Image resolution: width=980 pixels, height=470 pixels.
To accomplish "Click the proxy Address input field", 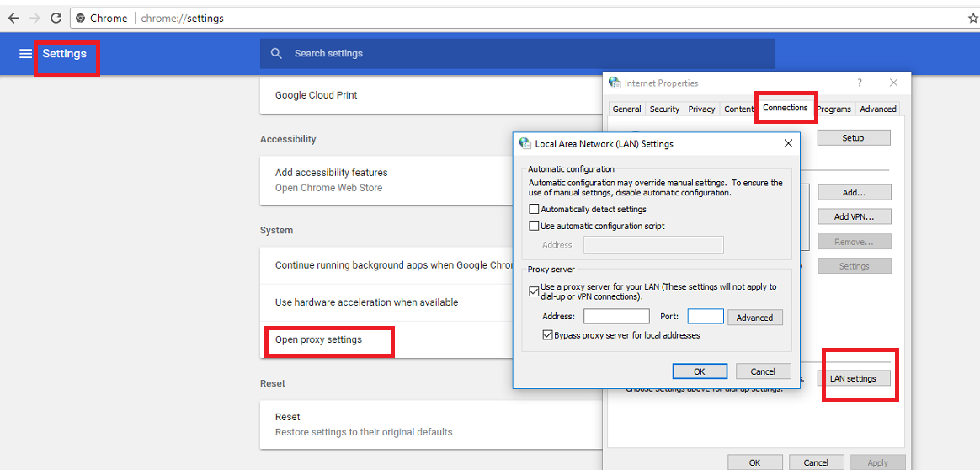I will (x=616, y=316).
